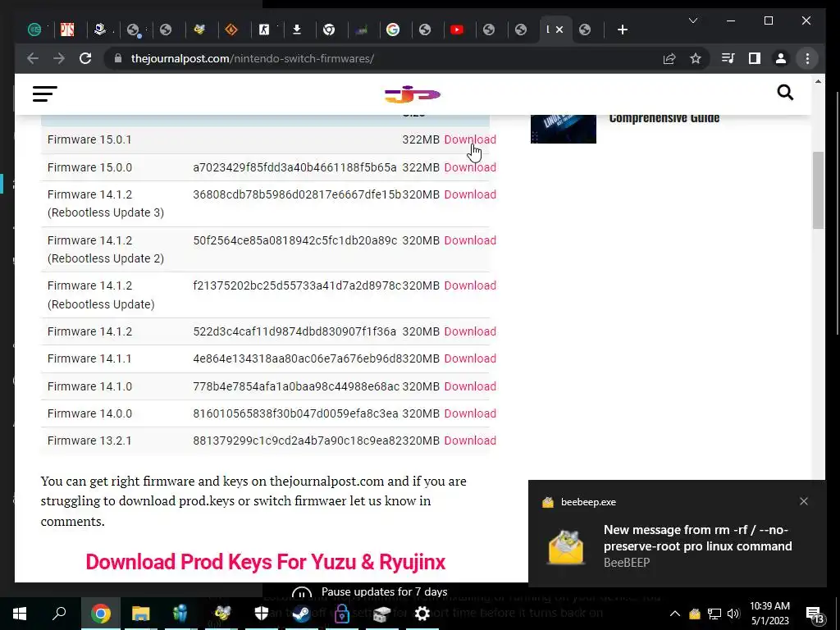Screen dimensions: 840x630
Task: Click the page vertical scrollbar thumb
Action: coord(818,190)
